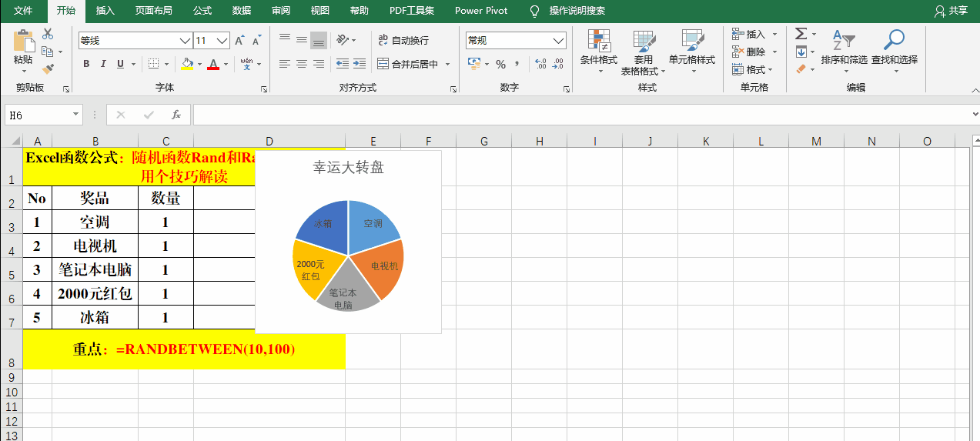Viewport: 980px width, 441px height.
Task: Click the accounting currency format icon
Action: 474,64
